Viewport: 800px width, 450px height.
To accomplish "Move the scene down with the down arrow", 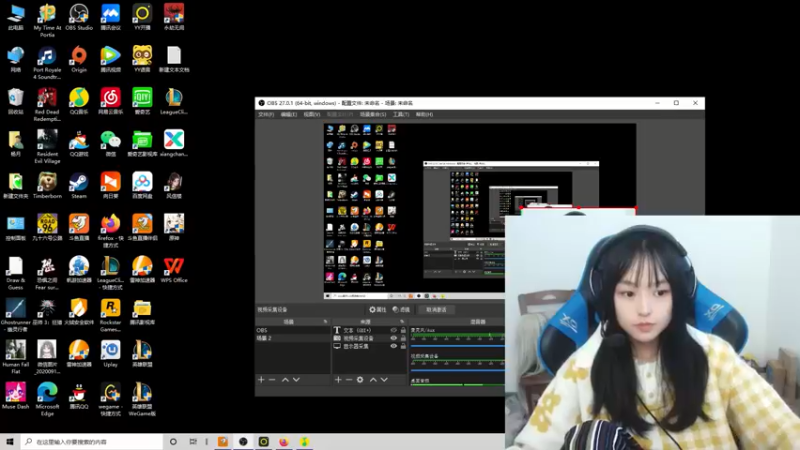I will click(296, 380).
